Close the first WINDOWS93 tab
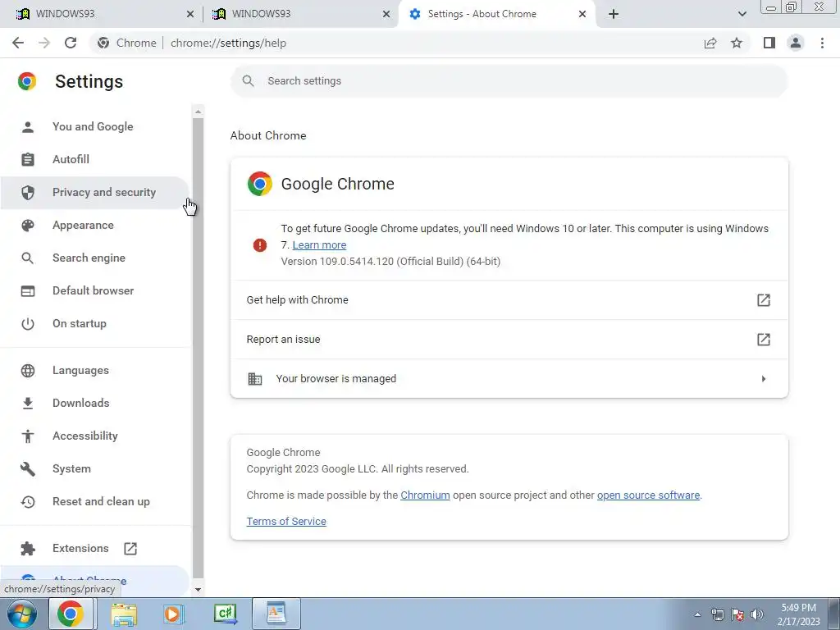Image resolution: width=840 pixels, height=630 pixels. 189,14
